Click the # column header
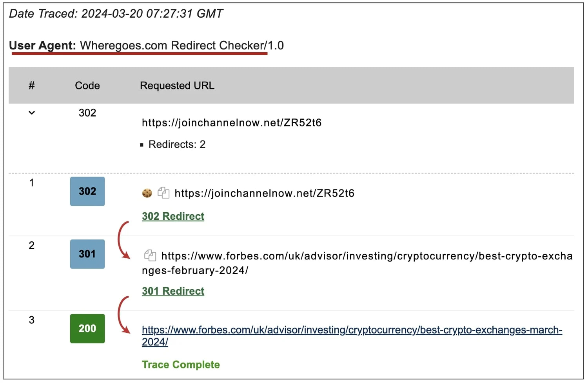The height and width of the screenshot is (383, 588). (x=32, y=86)
